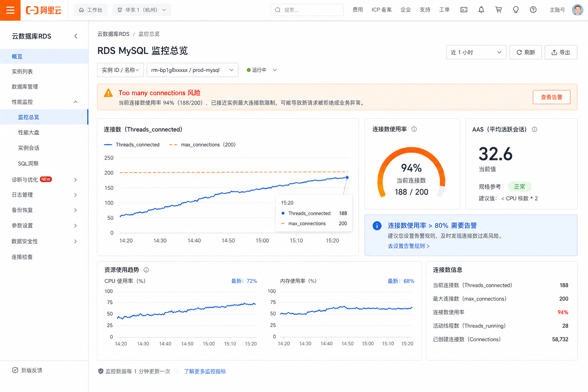The width and height of the screenshot is (588, 392).
Task: Click the 刷新 refresh button
Action: click(x=526, y=52)
